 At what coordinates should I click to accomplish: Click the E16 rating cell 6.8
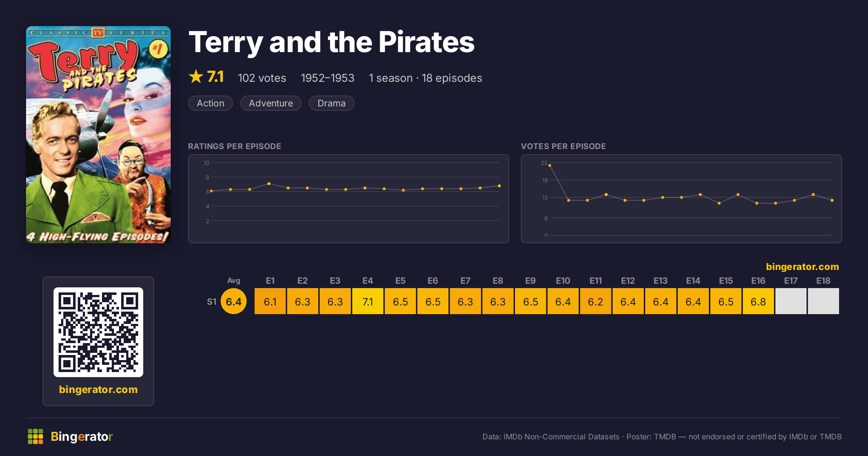tap(758, 301)
